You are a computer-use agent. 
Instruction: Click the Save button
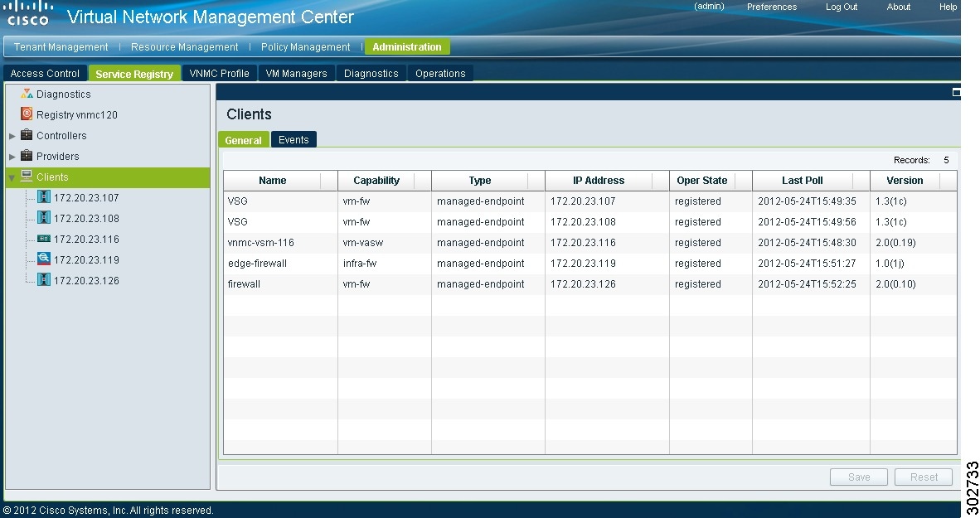[x=859, y=477]
